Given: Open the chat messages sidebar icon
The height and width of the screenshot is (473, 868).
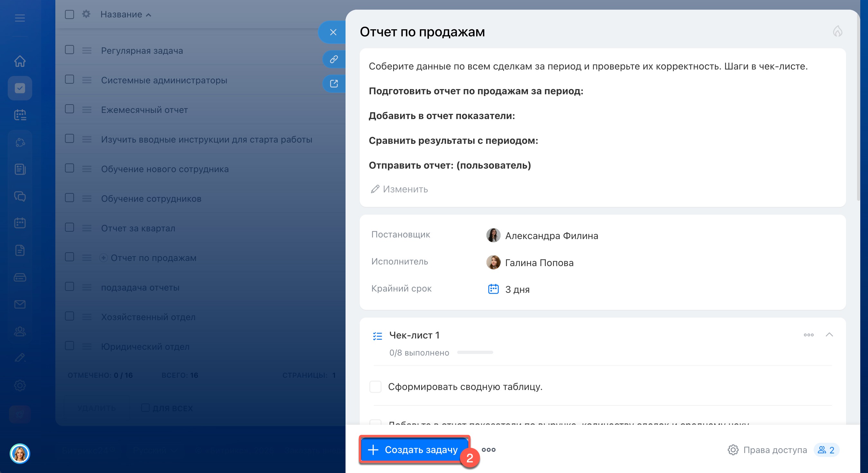Looking at the screenshot, I should click(20, 196).
